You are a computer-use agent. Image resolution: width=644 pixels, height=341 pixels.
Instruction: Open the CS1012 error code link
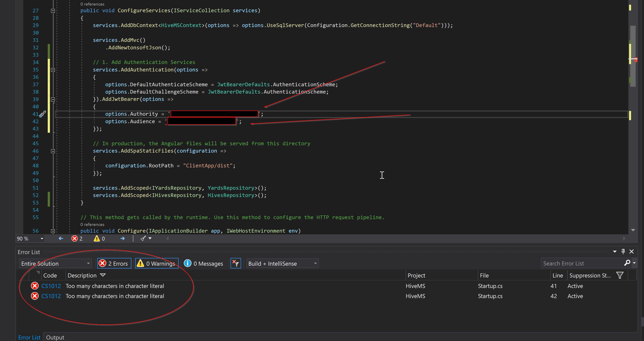coord(51,286)
